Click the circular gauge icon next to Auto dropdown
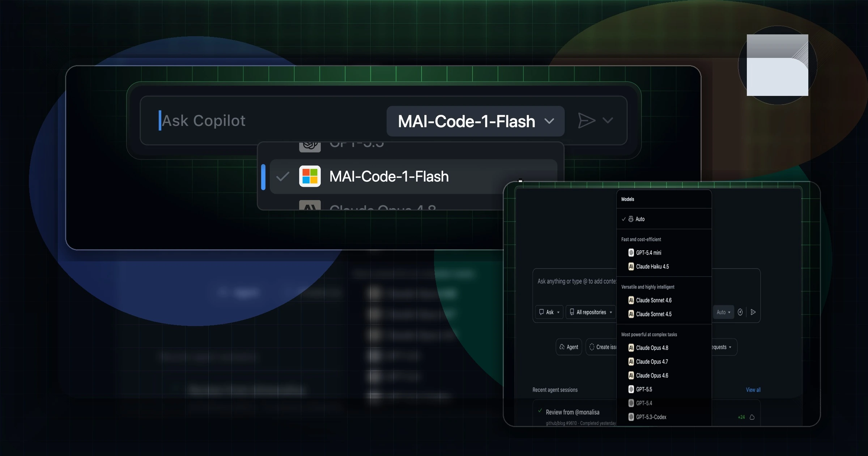 coord(740,312)
